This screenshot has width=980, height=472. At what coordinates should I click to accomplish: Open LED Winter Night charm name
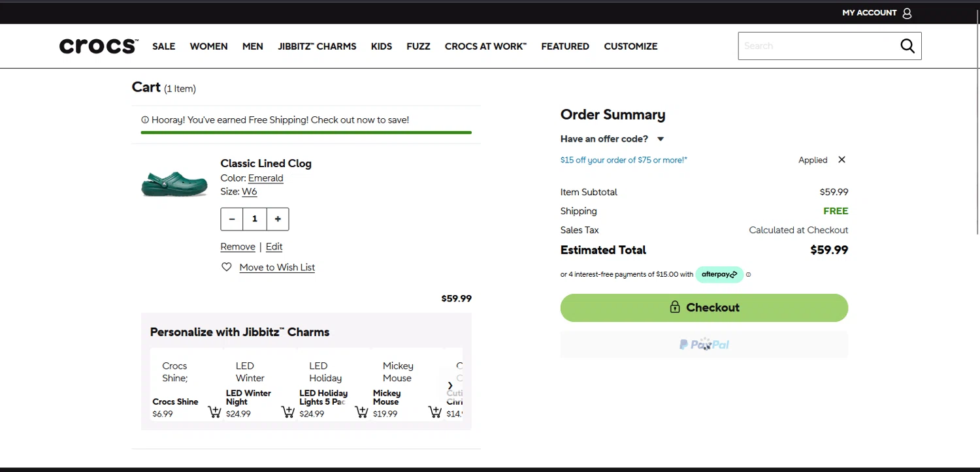click(248, 398)
